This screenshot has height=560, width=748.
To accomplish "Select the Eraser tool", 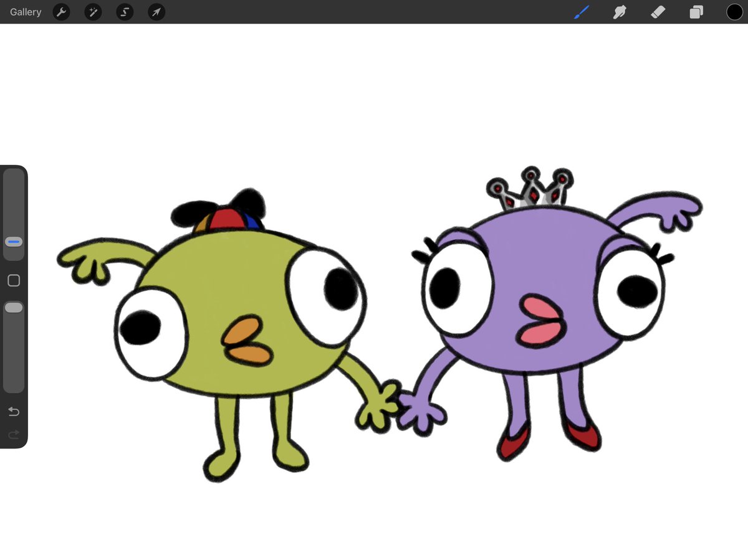I will [658, 12].
